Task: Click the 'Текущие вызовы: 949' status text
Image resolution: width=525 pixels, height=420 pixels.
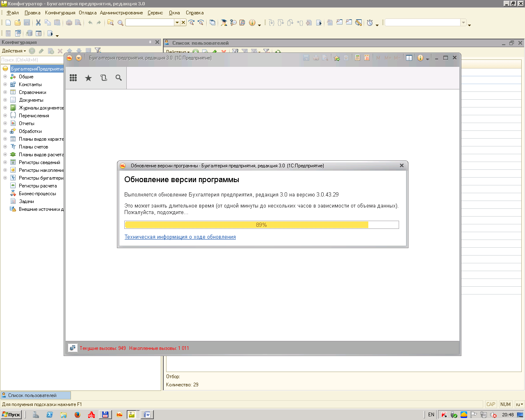Action: [x=103, y=348]
